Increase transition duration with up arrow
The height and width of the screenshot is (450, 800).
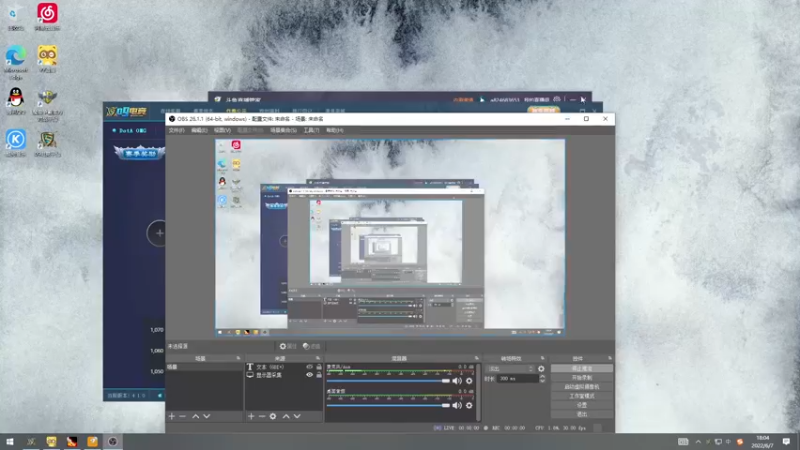542,377
